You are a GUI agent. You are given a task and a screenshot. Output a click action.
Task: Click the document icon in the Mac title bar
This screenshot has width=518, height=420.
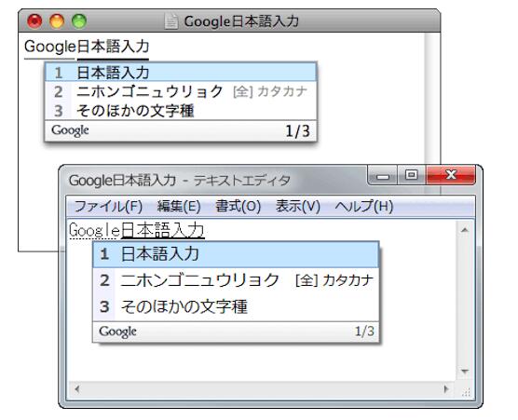point(171,21)
